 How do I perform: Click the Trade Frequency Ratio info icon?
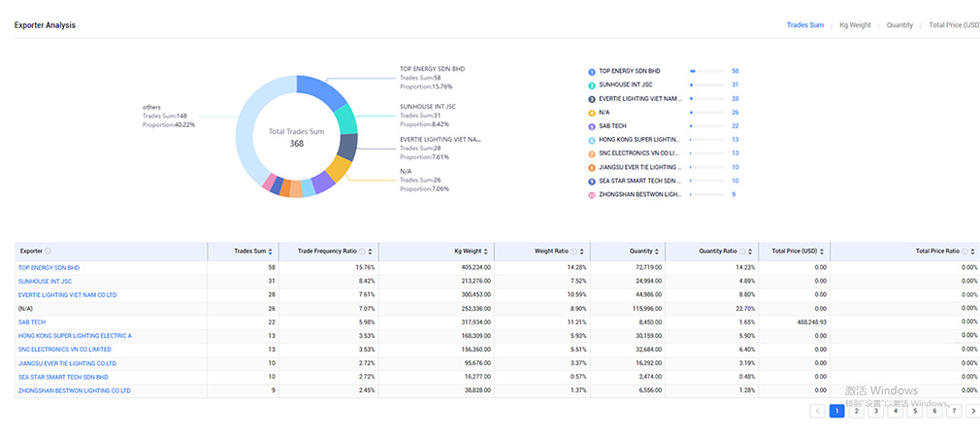(361, 251)
